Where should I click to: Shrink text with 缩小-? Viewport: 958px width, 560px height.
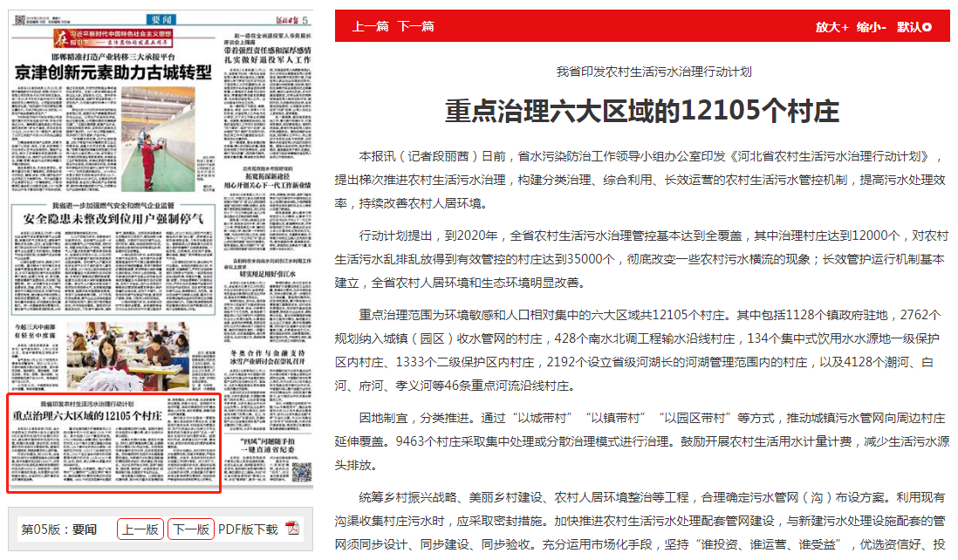click(x=871, y=27)
